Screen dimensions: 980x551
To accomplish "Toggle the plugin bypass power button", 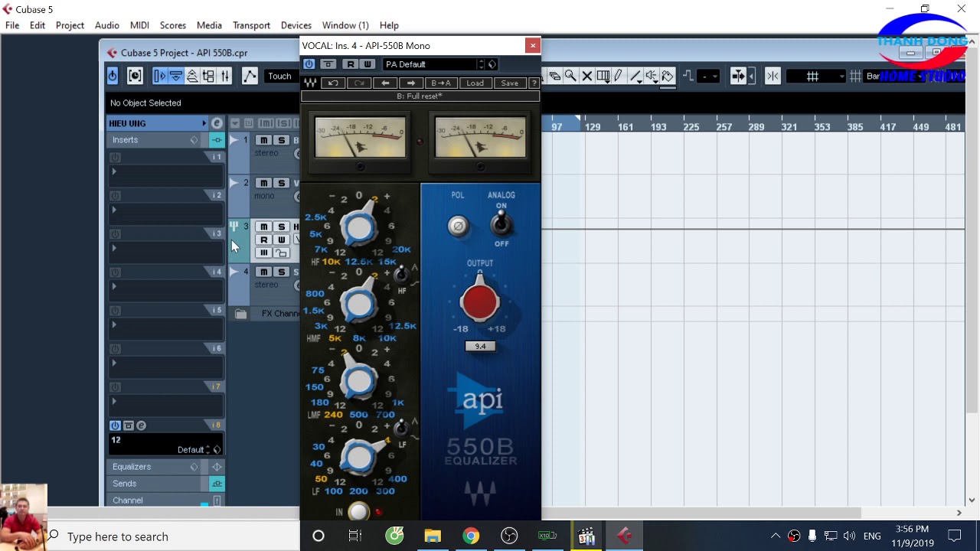I will pos(309,64).
